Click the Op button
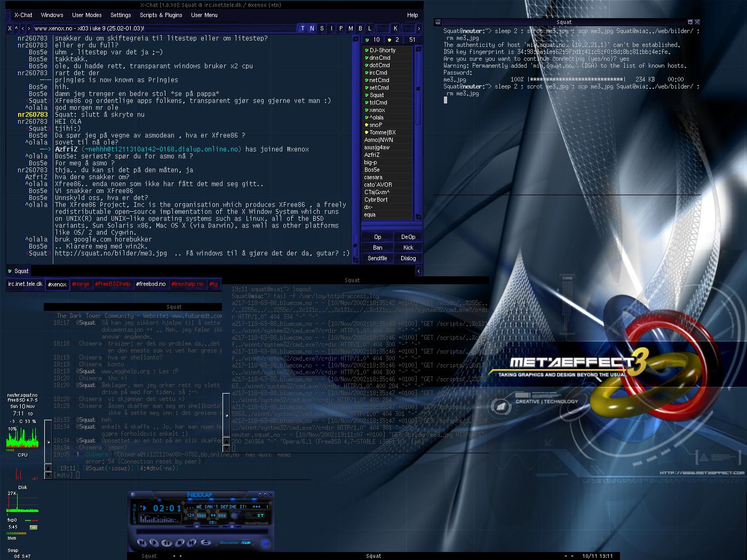The image size is (747, 560). pyautogui.click(x=377, y=237)
